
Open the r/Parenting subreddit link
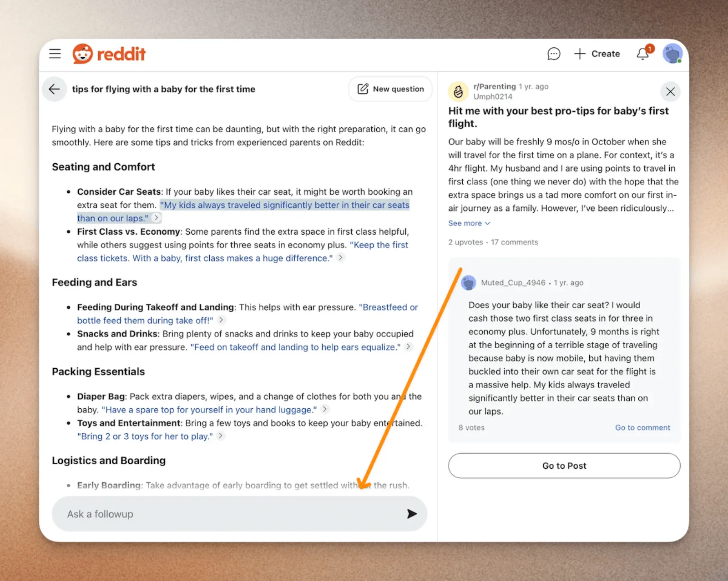click(495, 86)
